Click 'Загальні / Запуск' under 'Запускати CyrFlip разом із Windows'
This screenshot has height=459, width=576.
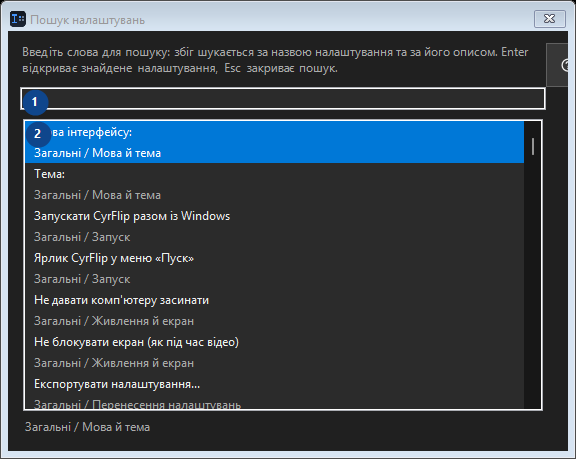(82, 237)
